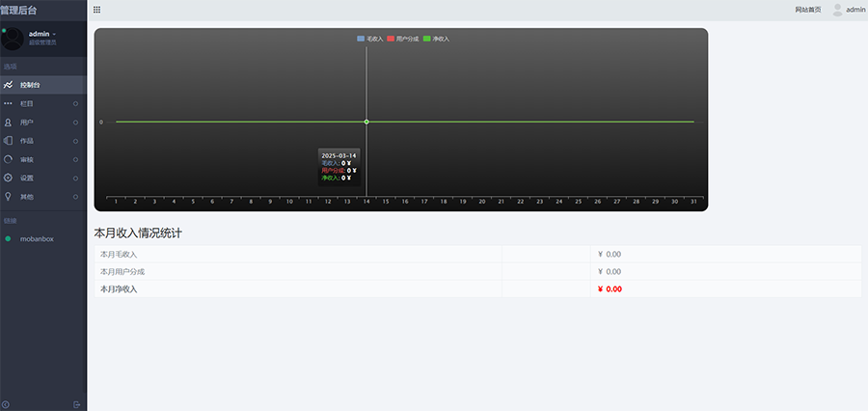Toggle 净收入 series in chart legend
The width and height of the screenshot is (868, 411).
[436, 39]
